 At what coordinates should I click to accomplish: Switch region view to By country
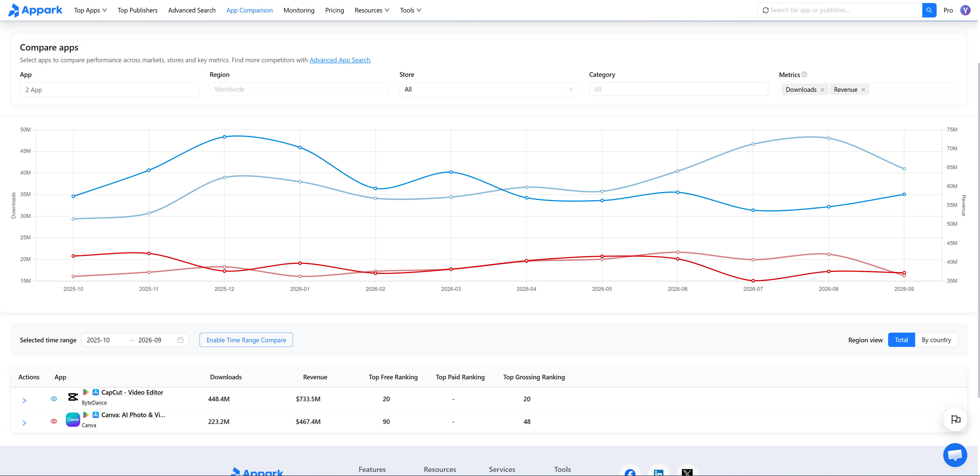[936, 340]
